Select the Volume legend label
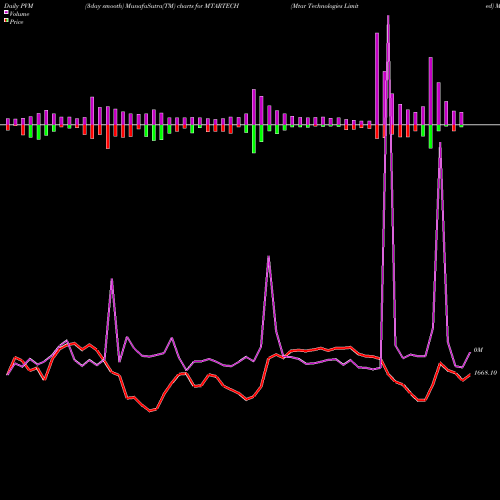Image resolution: width=500 pixels, height=500 pixels. (19, 14)
